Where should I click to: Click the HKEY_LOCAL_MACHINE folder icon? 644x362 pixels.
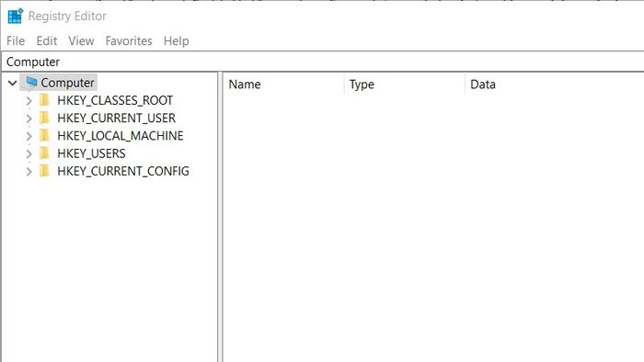point(44,135)
